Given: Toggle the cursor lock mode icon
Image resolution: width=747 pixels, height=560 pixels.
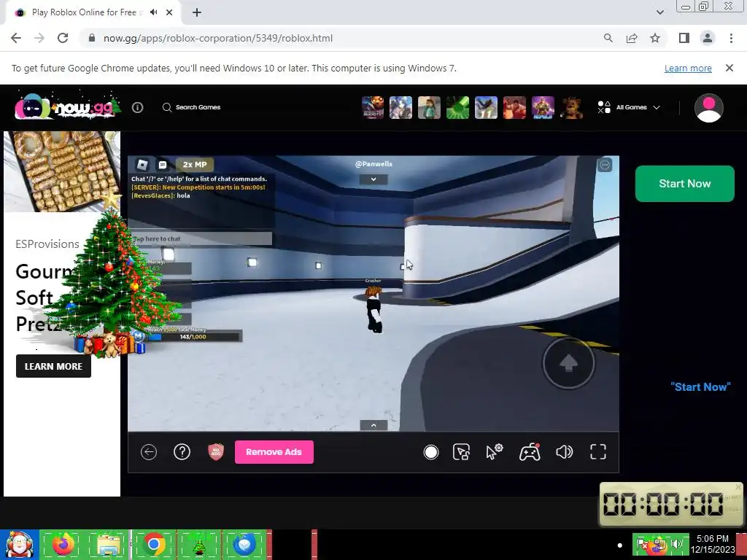Looking at the screenshot, I should [x=461, y=452].
